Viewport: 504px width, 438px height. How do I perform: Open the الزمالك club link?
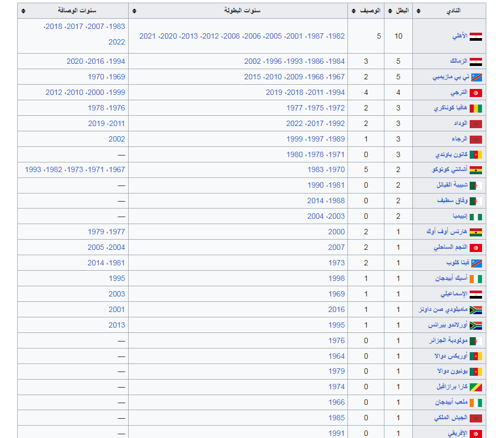pos(459,61)
